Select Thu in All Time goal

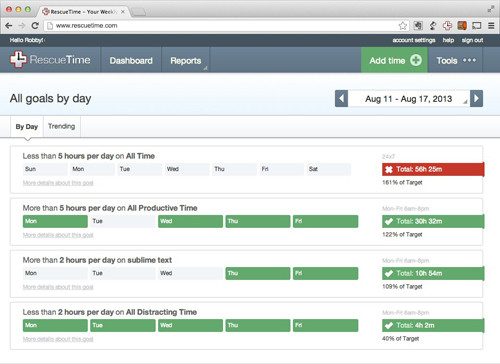[234, 169]
